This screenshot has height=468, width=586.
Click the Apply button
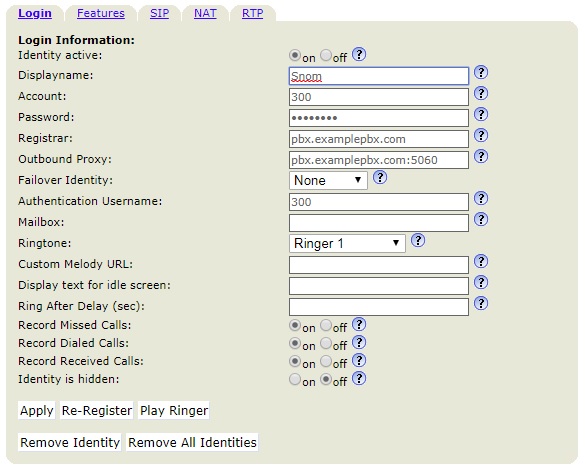[37, 410]
